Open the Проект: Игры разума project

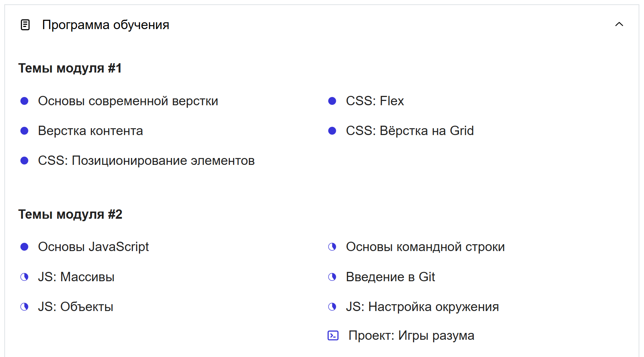pos(411,335)
